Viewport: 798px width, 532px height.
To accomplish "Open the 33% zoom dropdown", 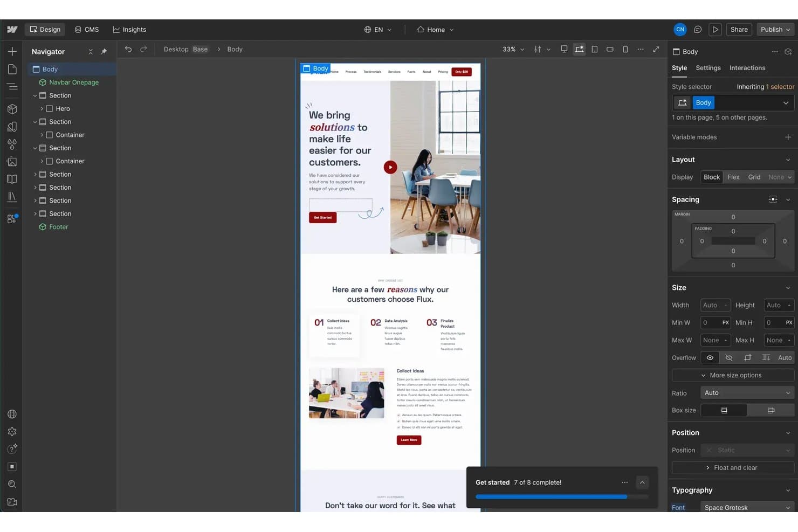I will coord(513,49).
